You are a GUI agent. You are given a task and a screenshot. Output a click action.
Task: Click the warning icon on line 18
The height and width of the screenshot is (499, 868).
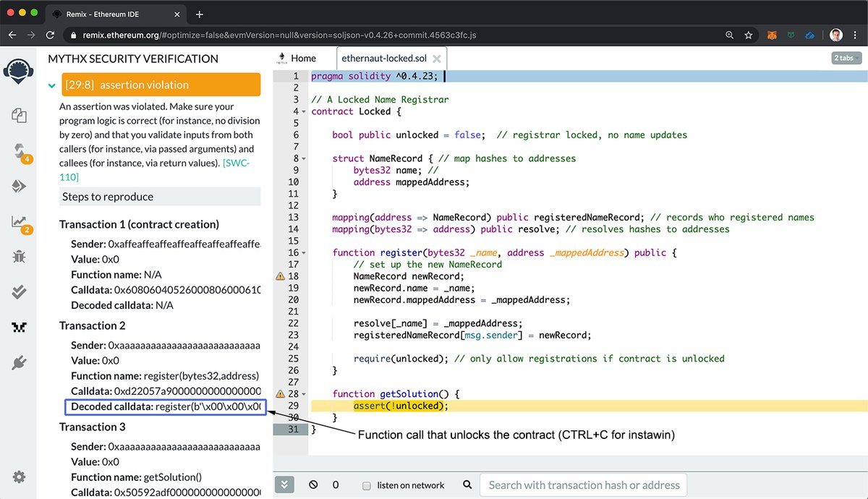point(280,276)
